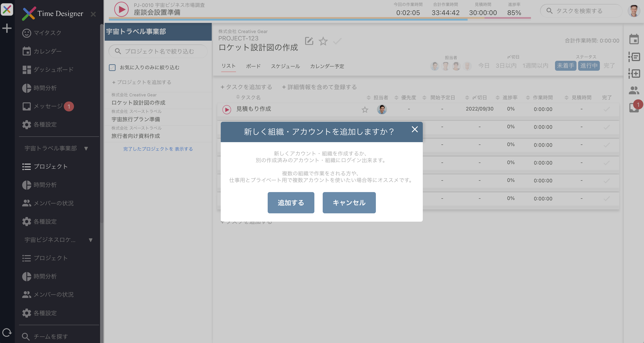Open the スケジュール tab

click(x=285, y=66)
